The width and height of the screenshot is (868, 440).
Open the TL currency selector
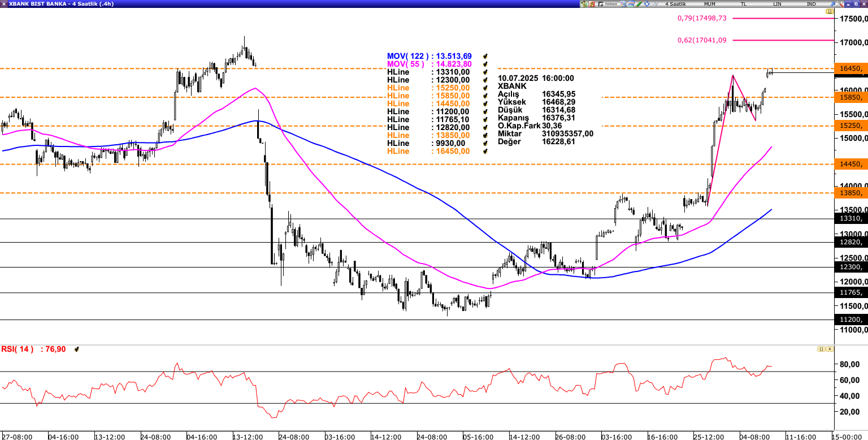[744, 4]
